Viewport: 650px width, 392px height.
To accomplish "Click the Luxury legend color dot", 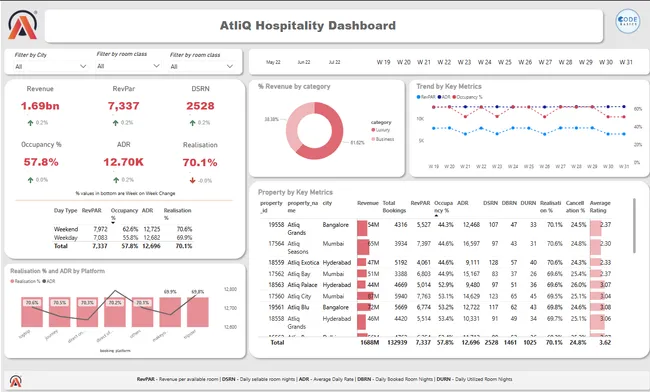I will click(373, 130).
